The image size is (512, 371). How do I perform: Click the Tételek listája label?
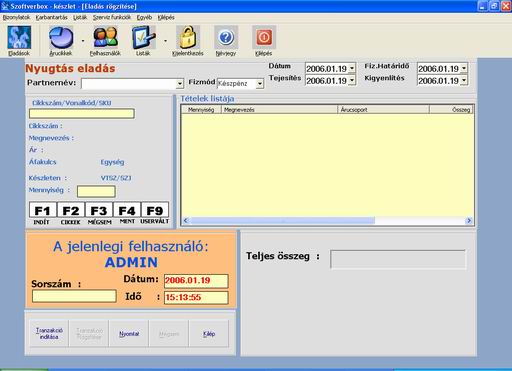[x=207, y=99]
